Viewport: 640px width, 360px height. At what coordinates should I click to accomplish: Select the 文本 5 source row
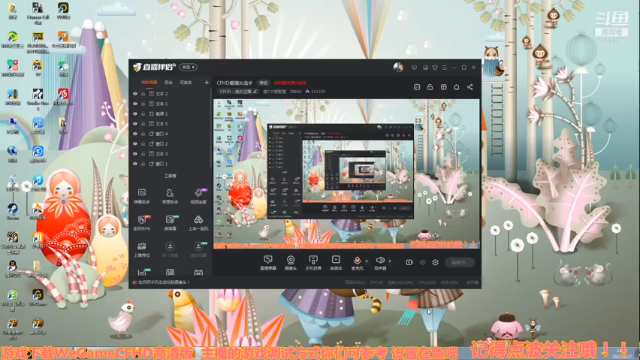pyautogui.click(x=171, y=124)
